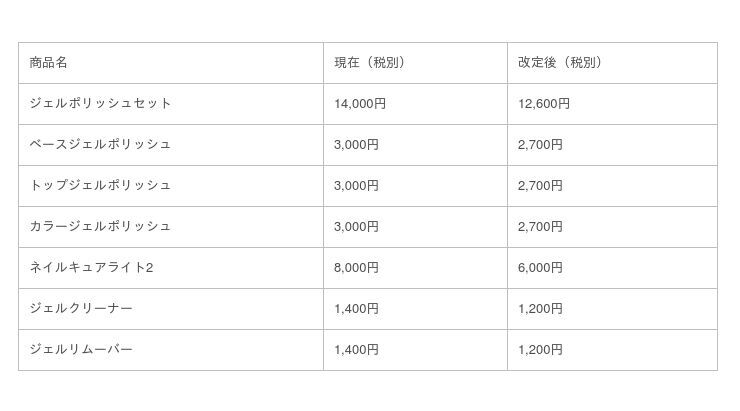Click ジェルクリーナー current price 1,400円

pos(356,309)
